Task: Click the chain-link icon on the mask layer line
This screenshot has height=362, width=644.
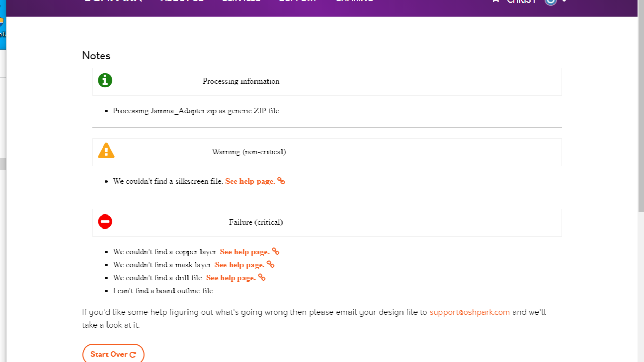Action: click(x=271, y=264)
